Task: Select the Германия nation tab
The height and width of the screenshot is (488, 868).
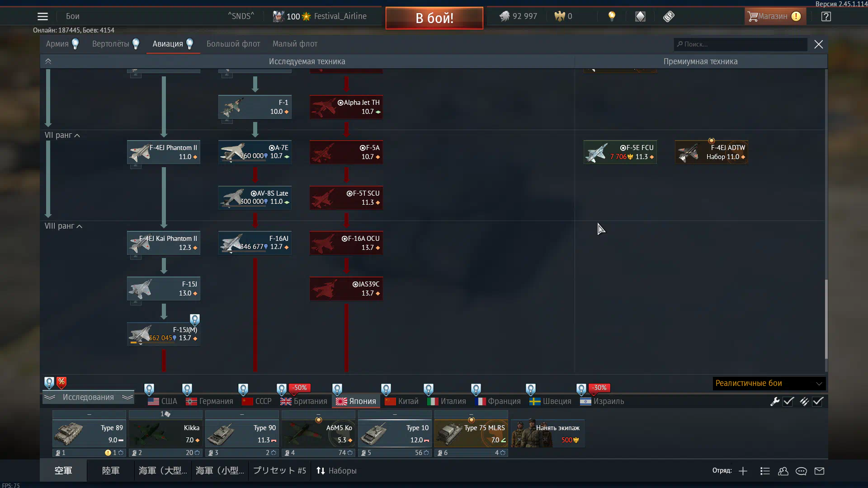Action: pos(210,401)
